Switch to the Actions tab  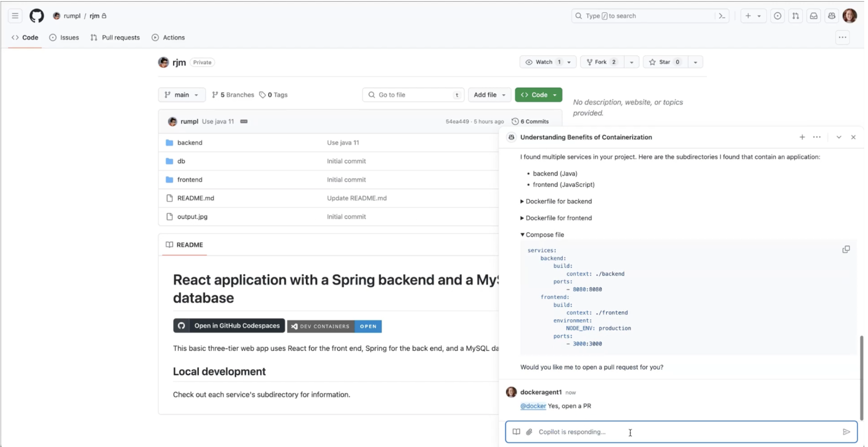168,37
